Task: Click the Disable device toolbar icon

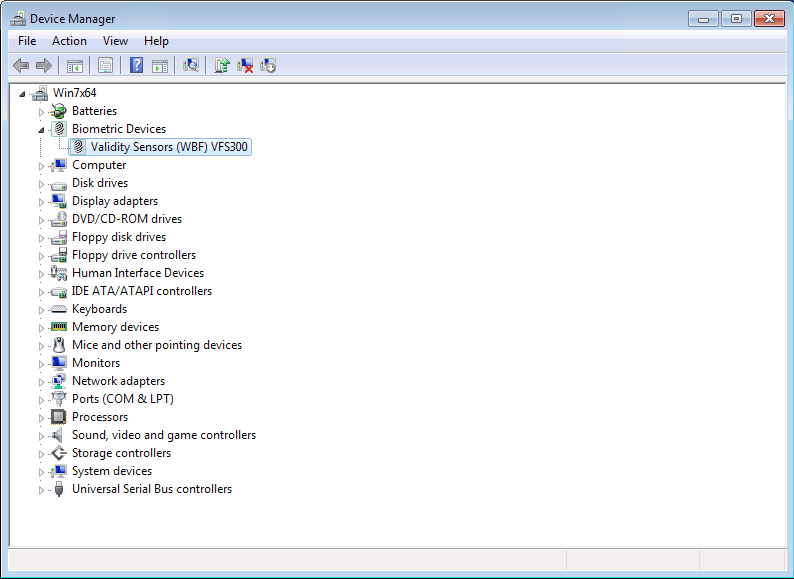Action: point(268,65)
